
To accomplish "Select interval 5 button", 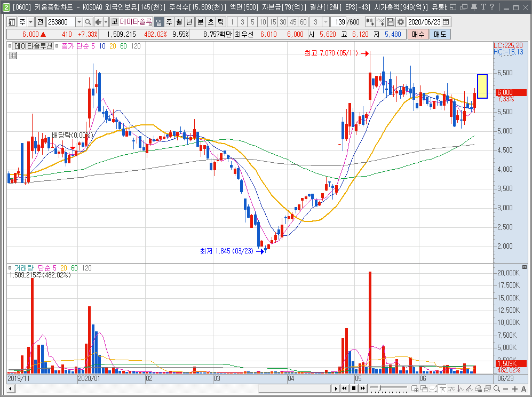I will click(x=252, y=22).
